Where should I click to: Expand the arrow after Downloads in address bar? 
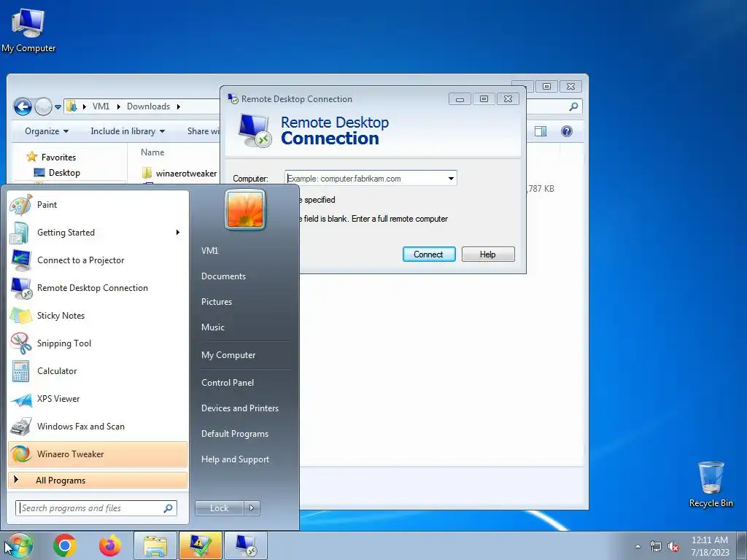coord(179,106)
